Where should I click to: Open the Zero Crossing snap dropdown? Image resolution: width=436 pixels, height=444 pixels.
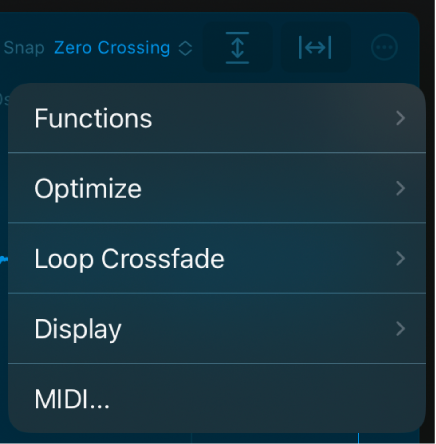pos(123,48)
